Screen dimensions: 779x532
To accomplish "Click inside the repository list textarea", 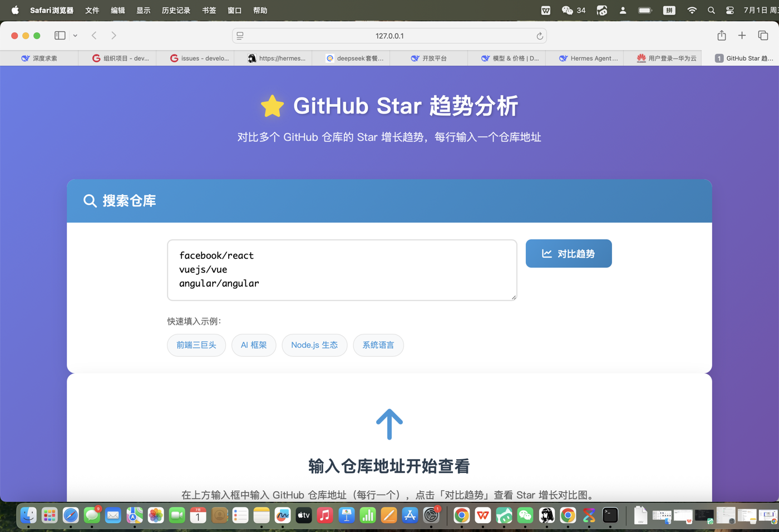I will point(342,270).
